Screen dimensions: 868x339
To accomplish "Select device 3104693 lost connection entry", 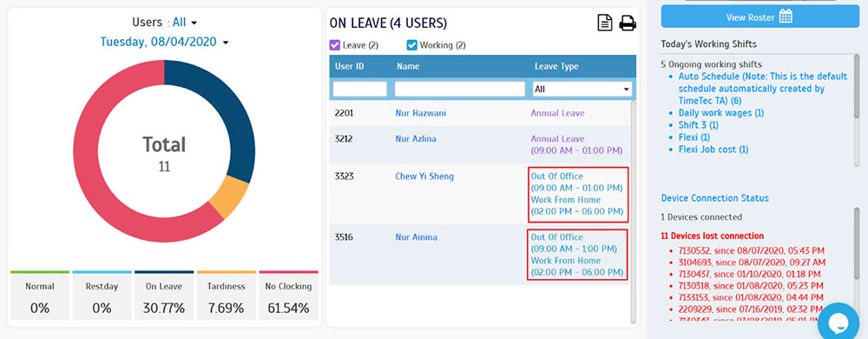I will tap(752, 262).
